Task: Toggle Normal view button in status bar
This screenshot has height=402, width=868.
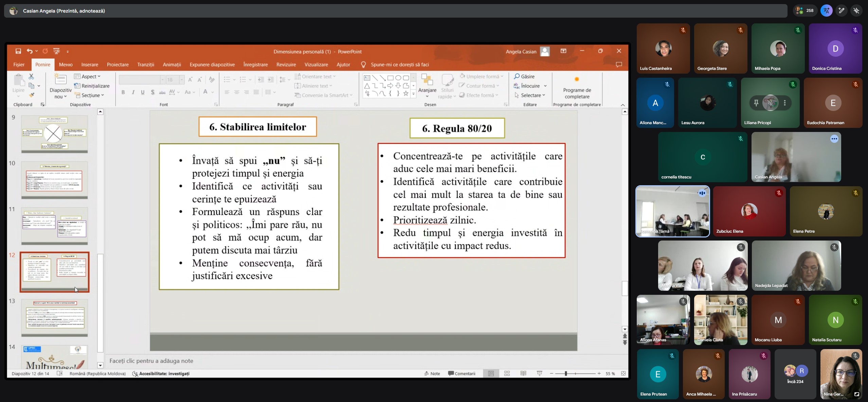Action: [x=491, y=374]
